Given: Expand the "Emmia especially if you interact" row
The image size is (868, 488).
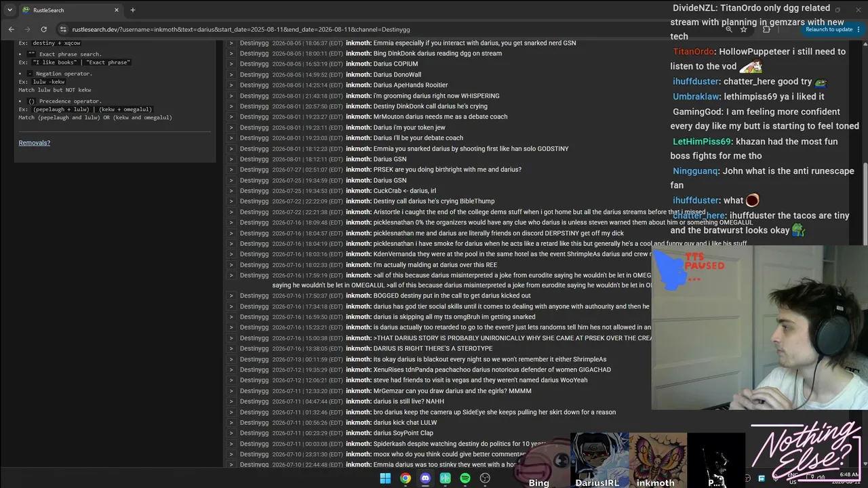Looking at the screenshot, I should click(x=231, y=43).
